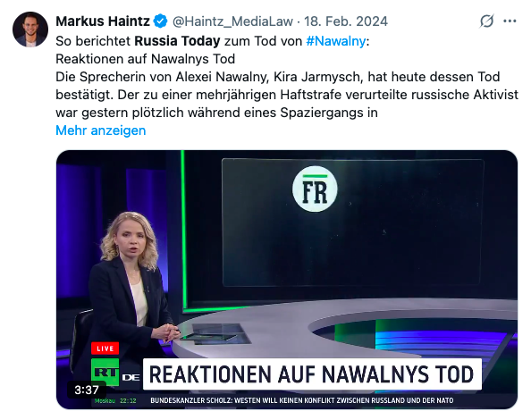The image size is (531, 420).
Task: Click the Reaktionen auf Nawalnys Tod headline banner
Action: point(312,374)
